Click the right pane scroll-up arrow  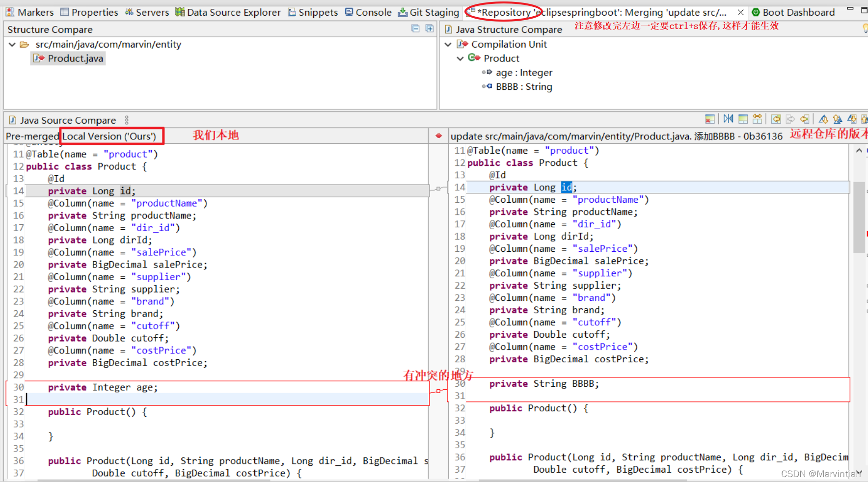pyautogui.click(x=859, y=151)
